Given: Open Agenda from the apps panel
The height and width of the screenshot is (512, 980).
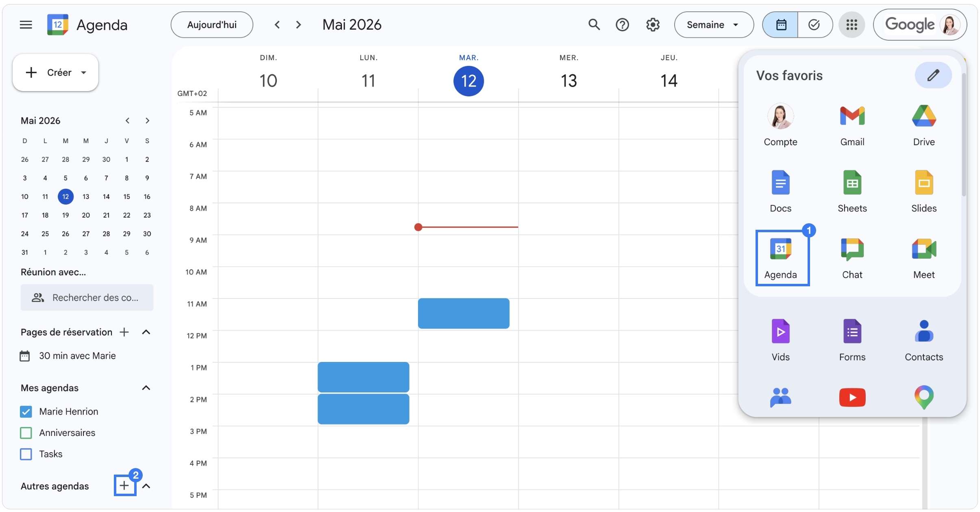Looking at the screenshot, I should pos(782,258).
